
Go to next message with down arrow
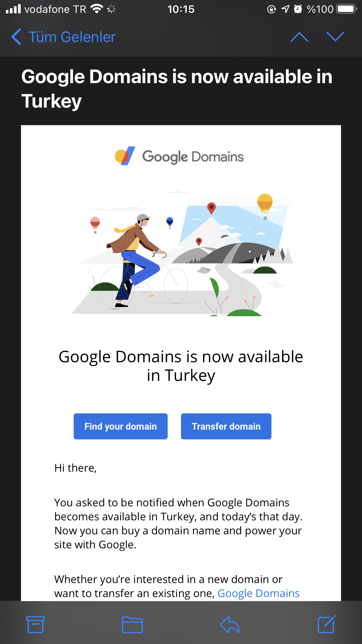coord(335,37)
